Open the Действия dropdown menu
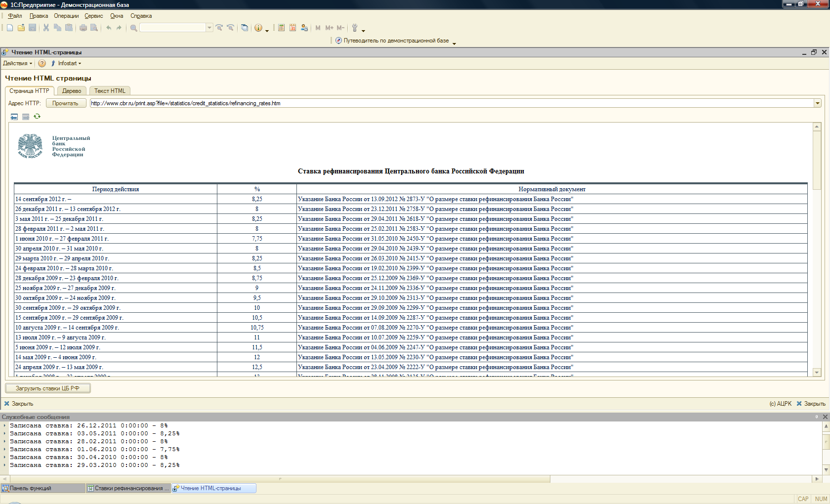Screen dimensions: 830x504 [17, 63]
